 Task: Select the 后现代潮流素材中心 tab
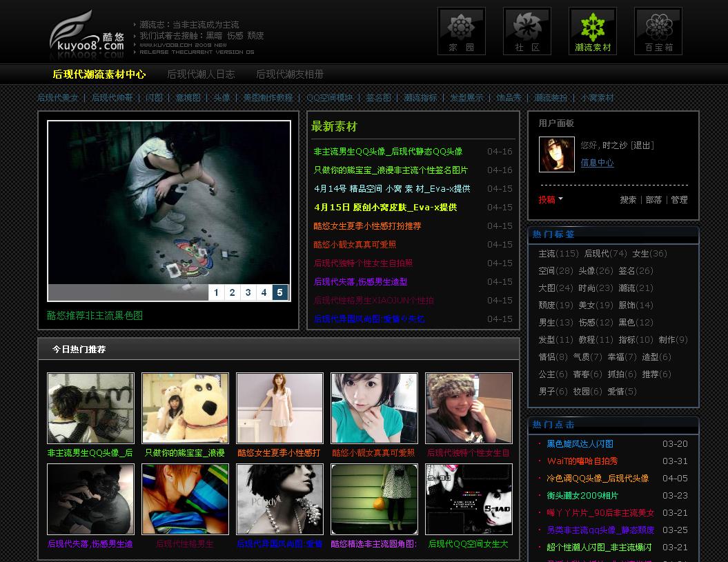pyautogui.click(x=99, y=74)
